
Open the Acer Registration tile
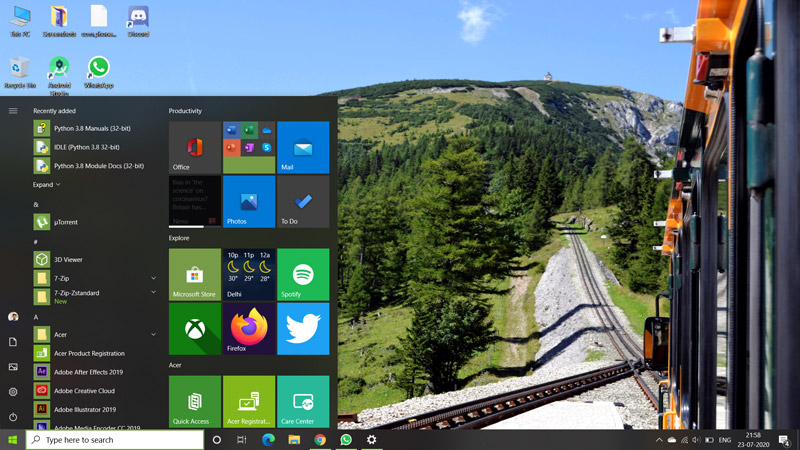click(x=249, y=402)
